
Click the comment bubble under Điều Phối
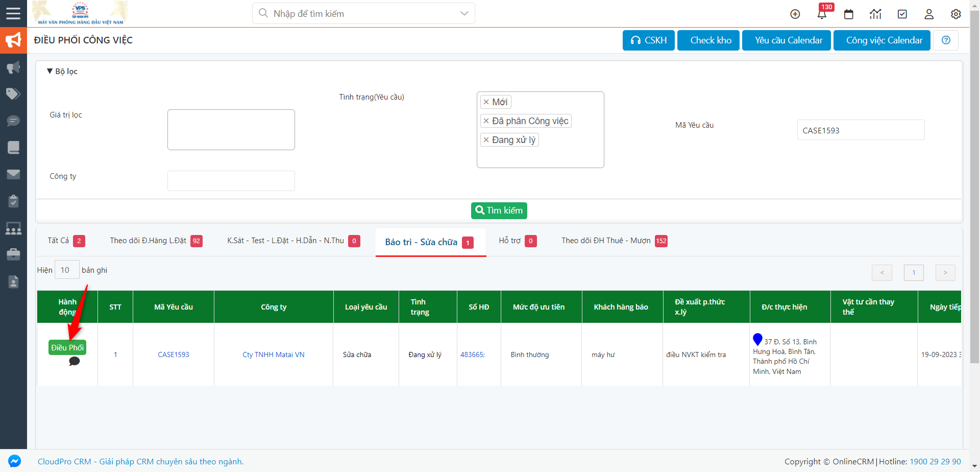tap(74, 361)
